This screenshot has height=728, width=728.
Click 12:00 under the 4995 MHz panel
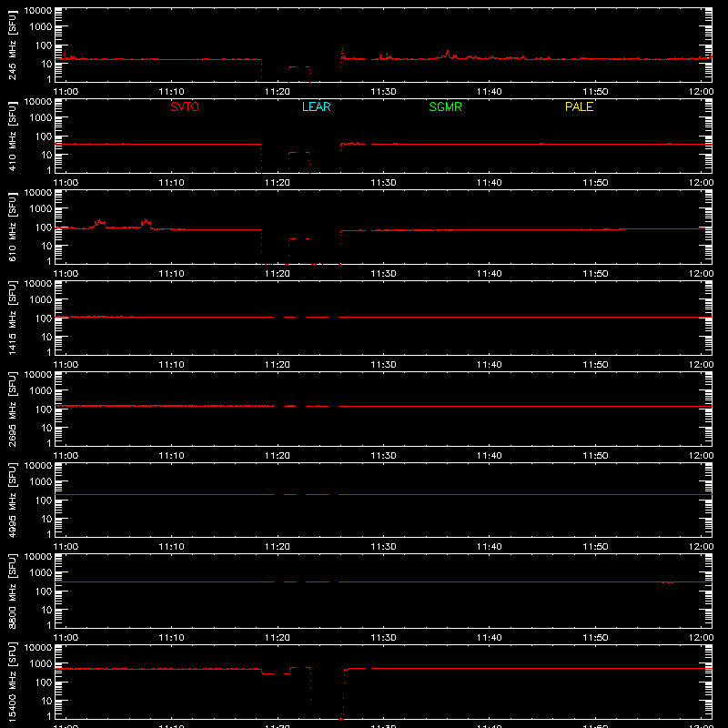701,547
